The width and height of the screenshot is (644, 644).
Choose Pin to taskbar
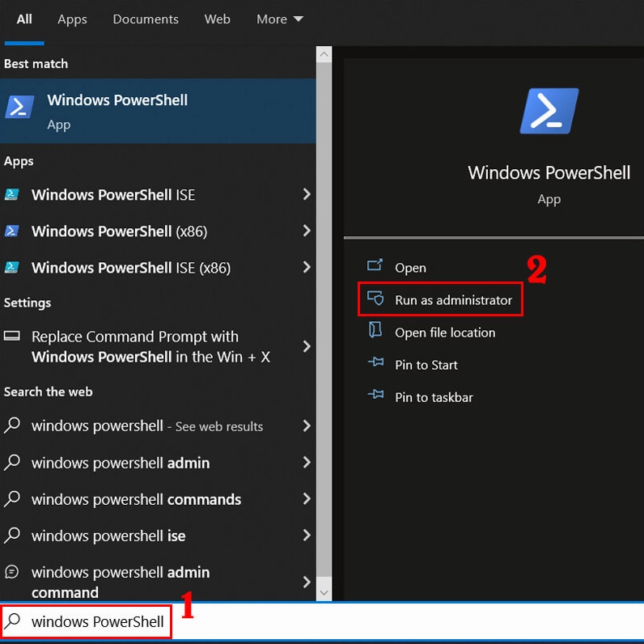(x=434, y=397)
